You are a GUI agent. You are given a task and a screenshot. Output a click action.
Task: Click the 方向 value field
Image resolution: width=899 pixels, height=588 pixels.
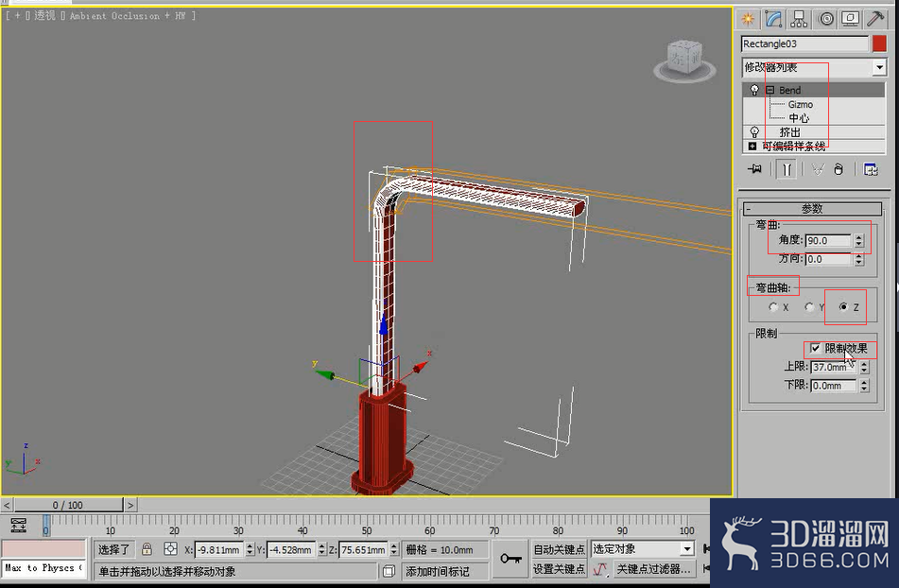click(x=828, y=259)
